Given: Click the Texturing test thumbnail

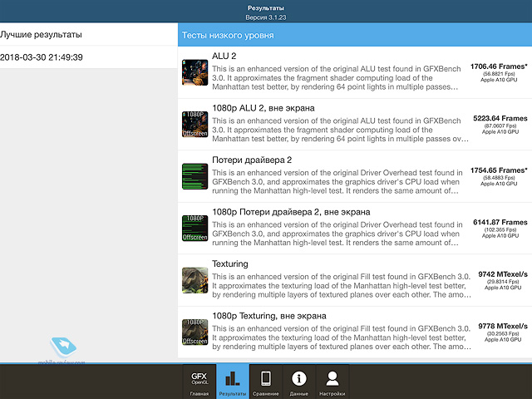Looking at the screenshot, I should 195,280.
